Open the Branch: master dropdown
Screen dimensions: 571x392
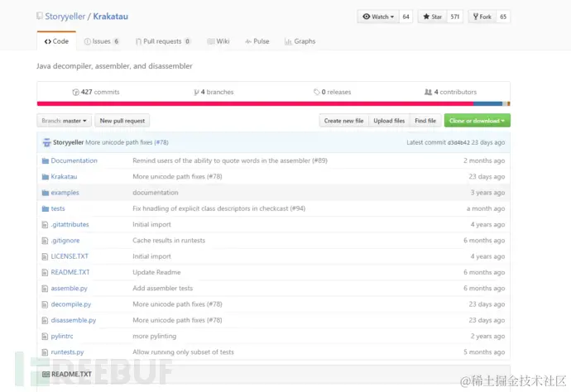[x=64, y=121]
